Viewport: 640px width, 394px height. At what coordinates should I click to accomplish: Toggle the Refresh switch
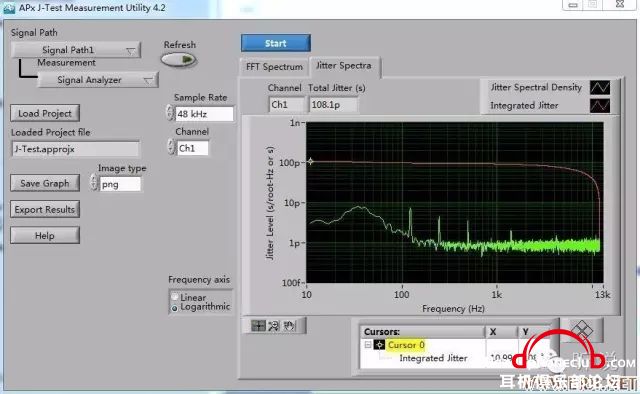179,60
